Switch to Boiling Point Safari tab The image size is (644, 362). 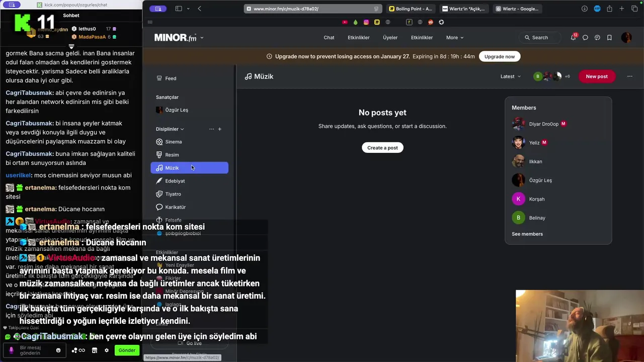pos(411,9)
